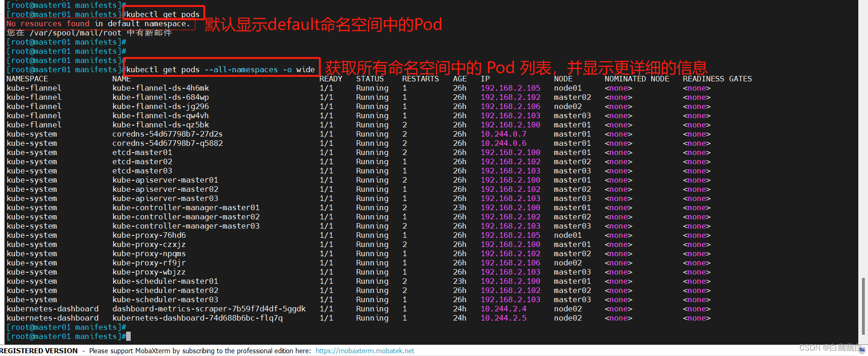868x356 pixels.
Task: Click pod name kube-proxy-czxjz
Action: pyautogui.click(x=149, y=244)
